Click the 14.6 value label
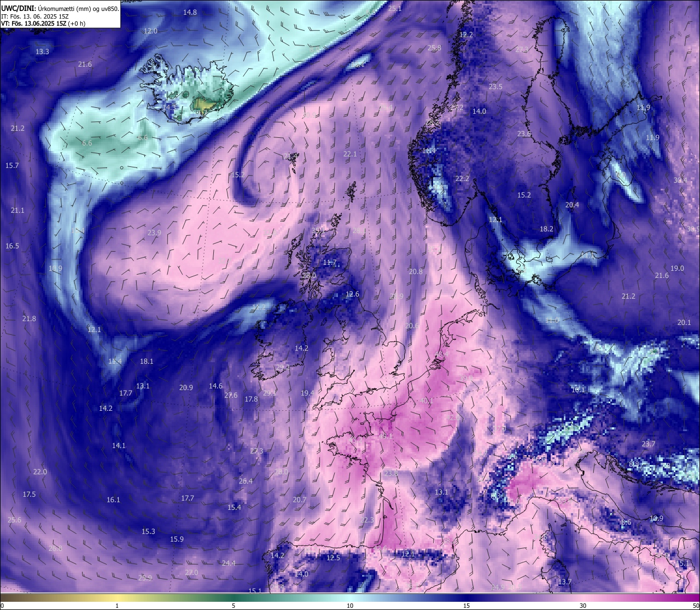Image resolution: width=700 pixels, height=610 pixels. coord(215,386)
